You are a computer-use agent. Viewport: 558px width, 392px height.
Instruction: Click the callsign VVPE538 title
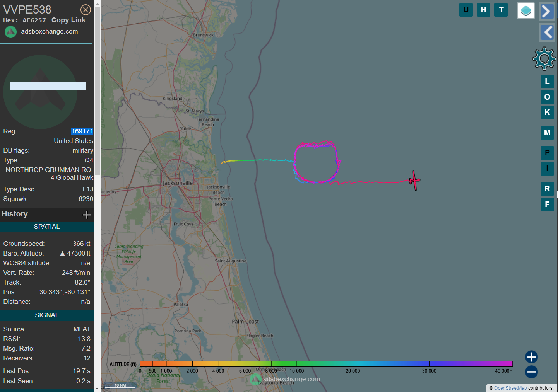coord(27,10)
